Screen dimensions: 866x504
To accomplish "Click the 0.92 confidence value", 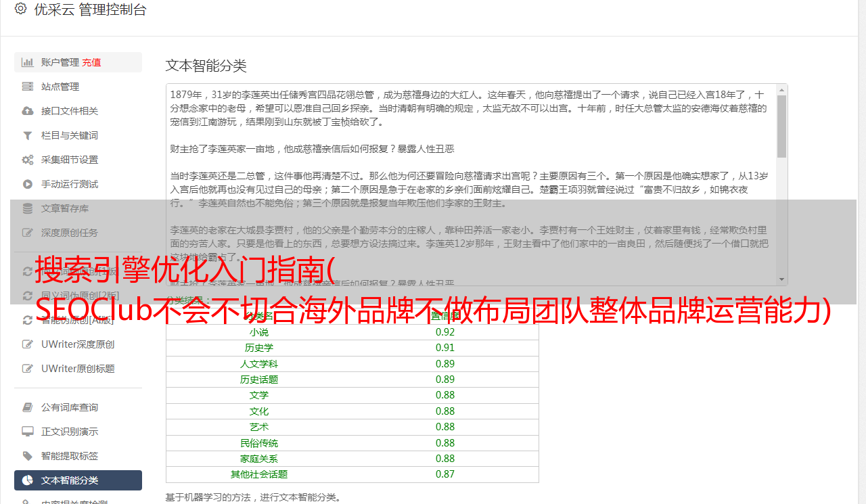I will point(445,332).
